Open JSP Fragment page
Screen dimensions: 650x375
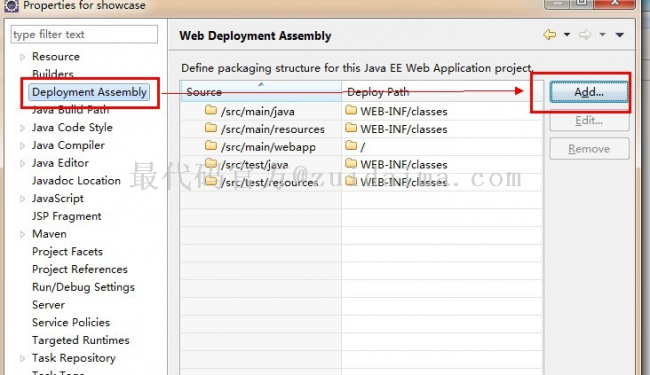pyautogui.click(x=67, y=216)
